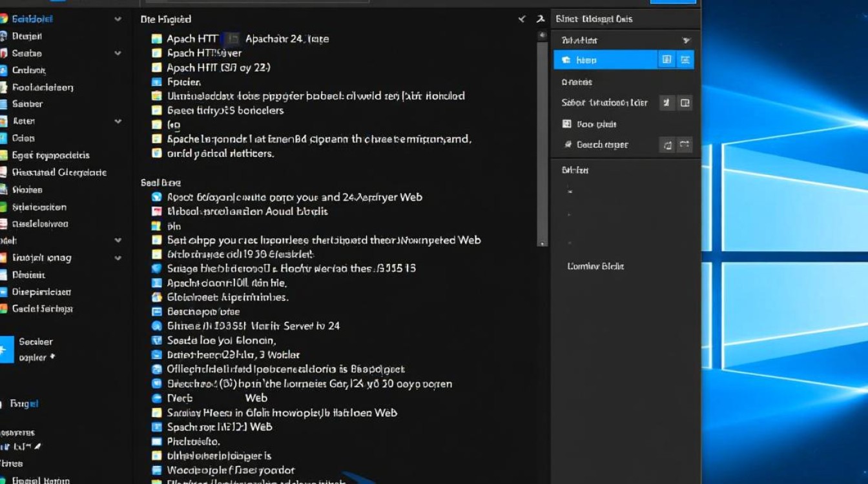Click the icon left of 'Foo tdeit' in right panel
Viewport: 868px width, 484px height.
(567, 124)
